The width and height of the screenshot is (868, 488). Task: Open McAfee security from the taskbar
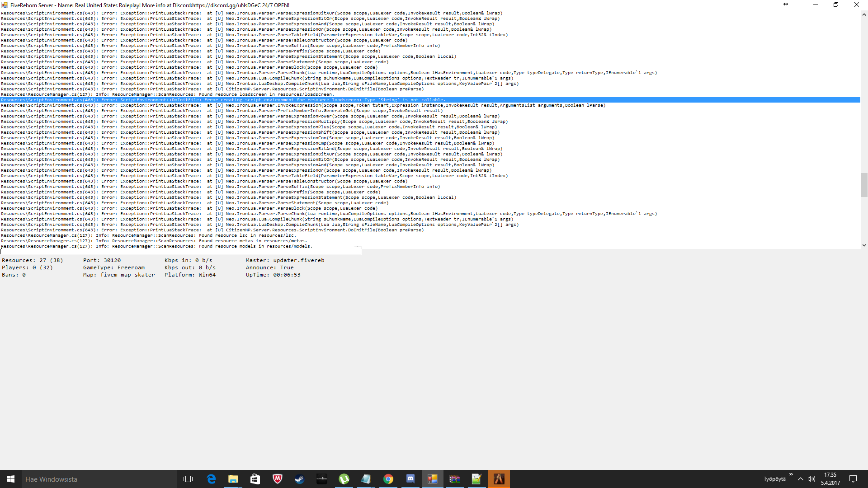pyautogui.click(x=277, y=479)
